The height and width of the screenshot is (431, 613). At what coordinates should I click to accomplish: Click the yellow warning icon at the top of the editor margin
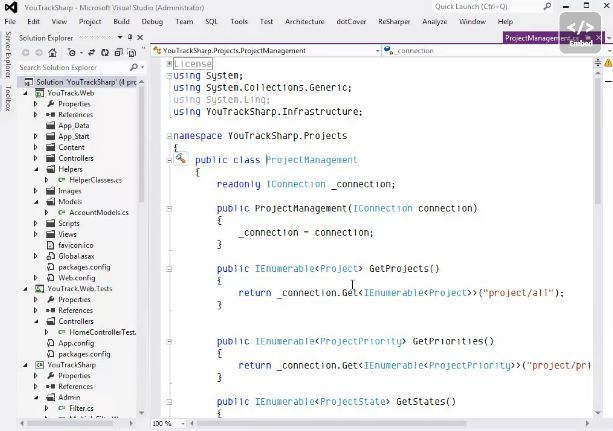[x=608, y=63]
